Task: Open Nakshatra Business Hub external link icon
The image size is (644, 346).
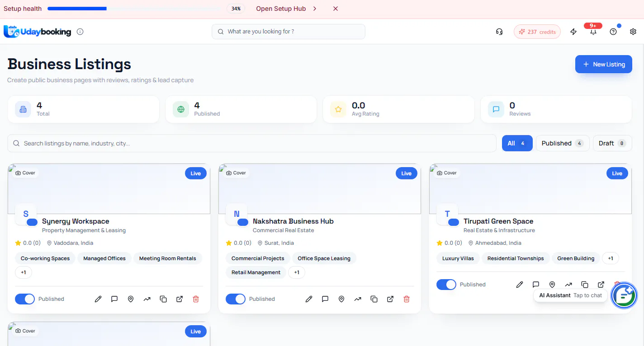Action: click(390, 299)
